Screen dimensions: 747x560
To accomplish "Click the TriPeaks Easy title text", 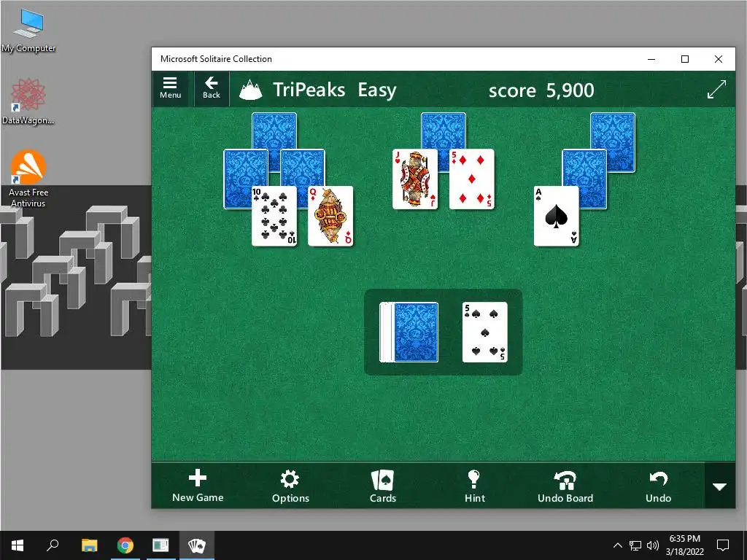I will point(334,90).
